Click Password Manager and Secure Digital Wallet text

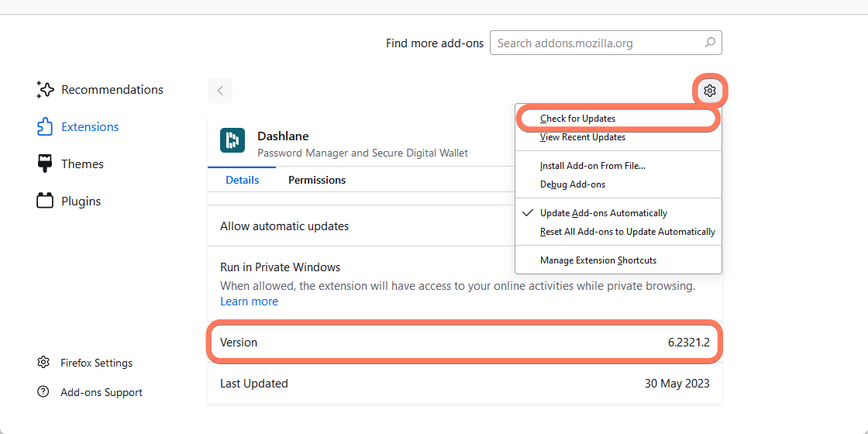[x=363, y=153]
